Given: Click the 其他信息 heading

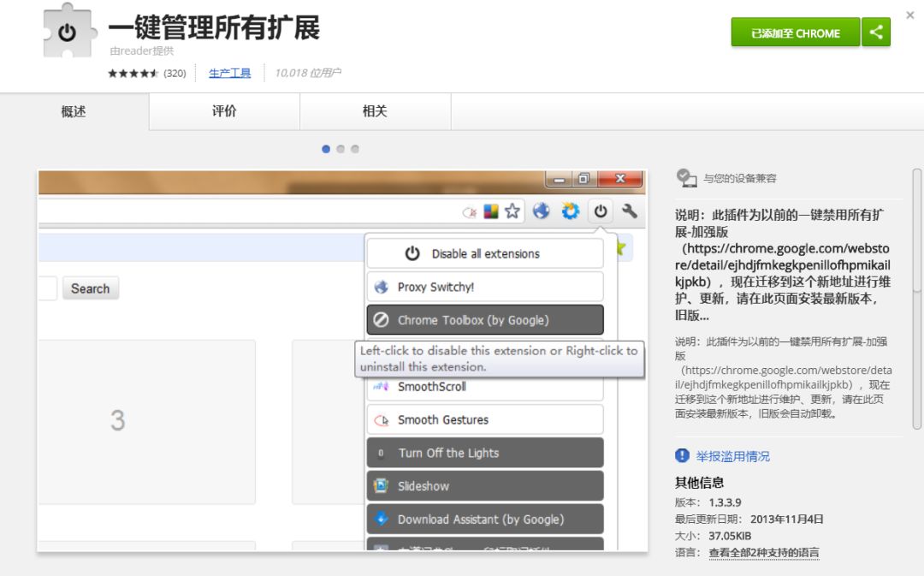Looking at the screenshot, I should 699,483.
